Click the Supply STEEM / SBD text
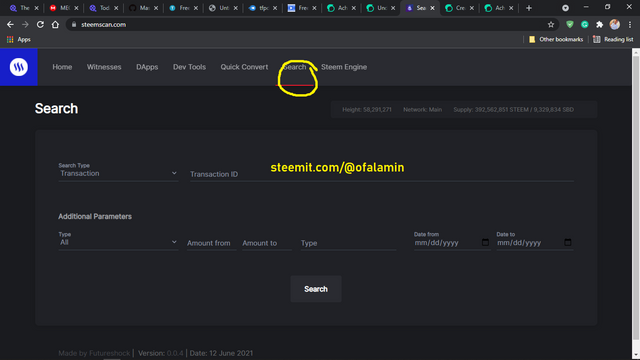 513,109
